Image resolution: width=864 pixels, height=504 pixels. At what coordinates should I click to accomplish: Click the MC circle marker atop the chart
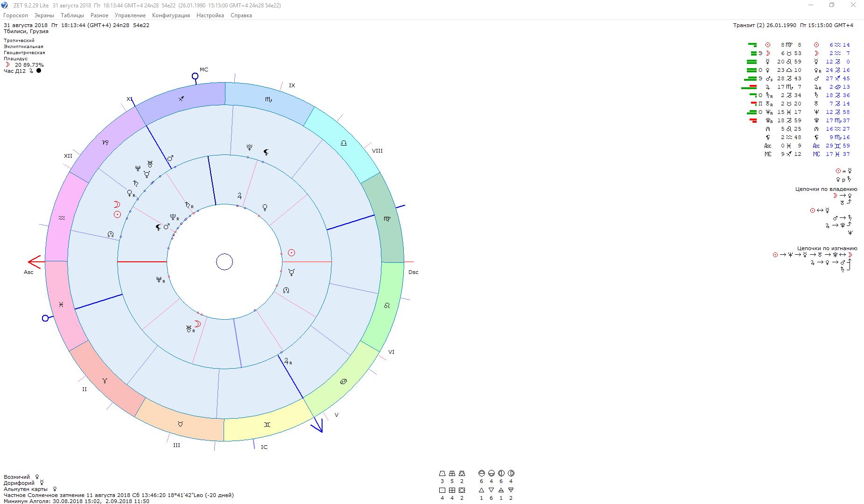195,76
